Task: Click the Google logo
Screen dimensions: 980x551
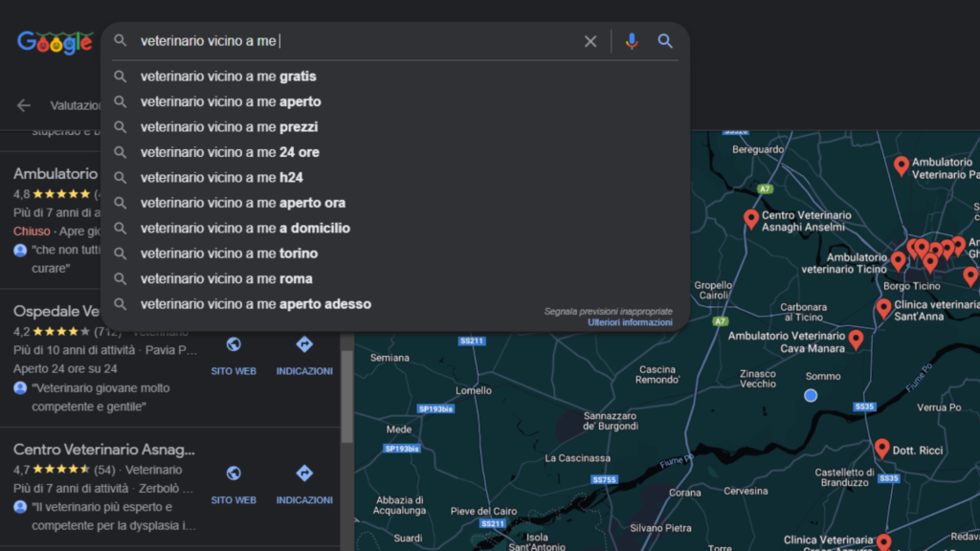Action: click(55, 42)
